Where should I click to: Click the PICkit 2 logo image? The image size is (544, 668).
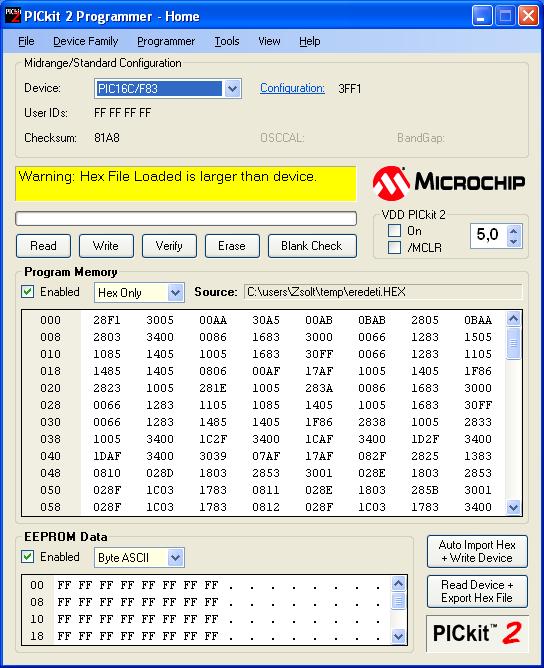click(477, 633)
